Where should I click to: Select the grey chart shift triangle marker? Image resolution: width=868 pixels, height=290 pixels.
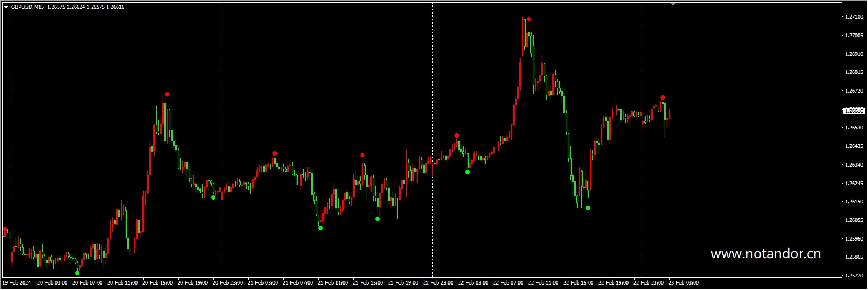[x=673, y=4]
